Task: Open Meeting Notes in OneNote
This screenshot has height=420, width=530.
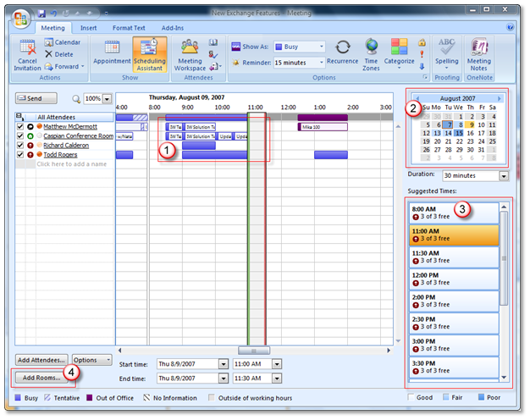Action: [x=479, y=54]
